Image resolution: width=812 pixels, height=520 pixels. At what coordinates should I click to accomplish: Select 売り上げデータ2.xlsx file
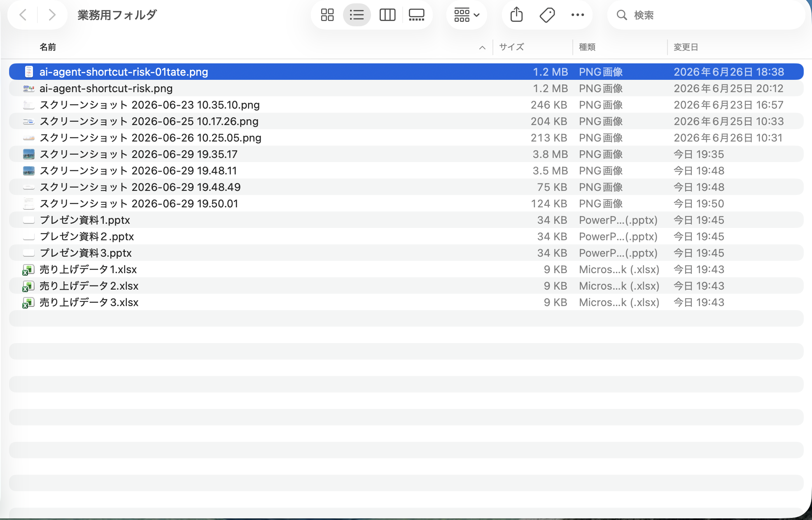pos(406,286)
